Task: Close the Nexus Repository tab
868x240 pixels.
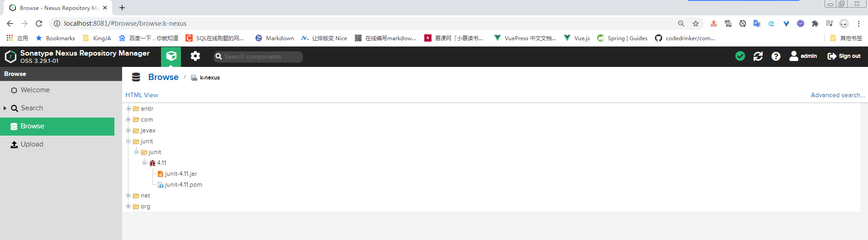Action: tap(105, 8)
